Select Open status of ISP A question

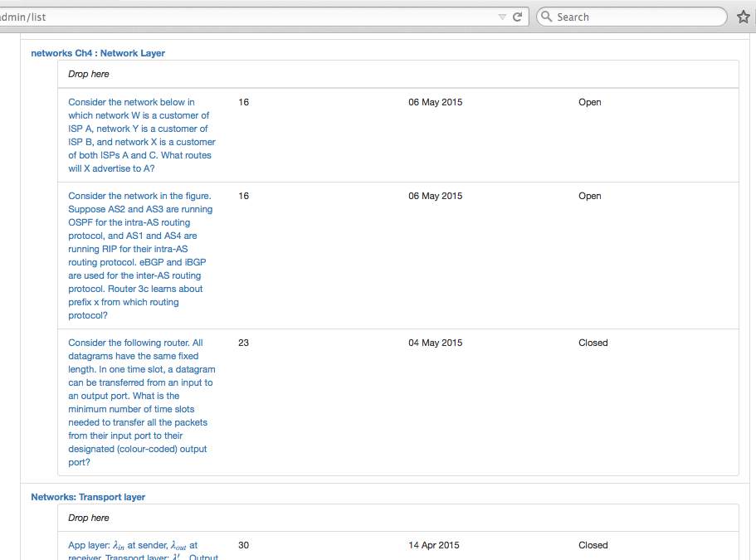click(590, 102)
